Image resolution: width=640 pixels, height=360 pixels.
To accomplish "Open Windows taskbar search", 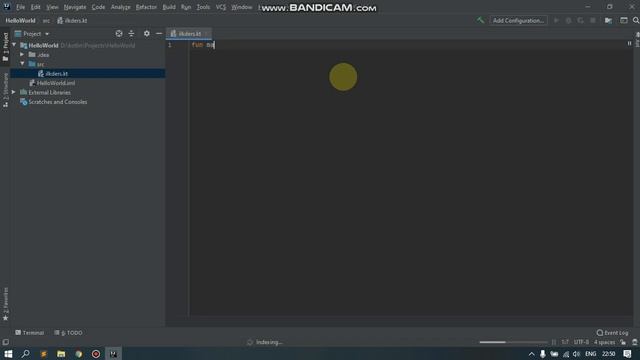I will (26, 354).
